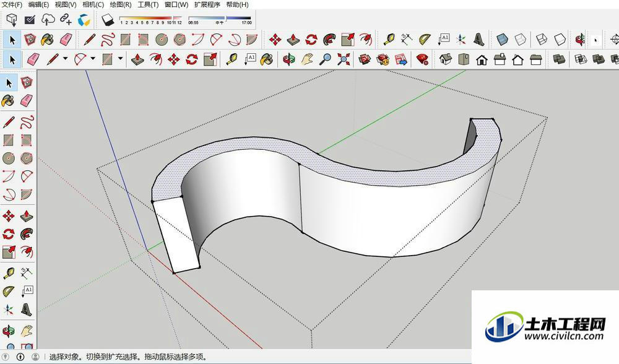Toggle X-ray blue cube style

point(503,39)
